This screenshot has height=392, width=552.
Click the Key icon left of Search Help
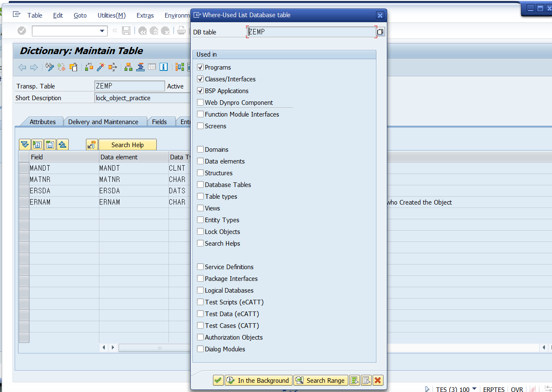coord(92,145)
